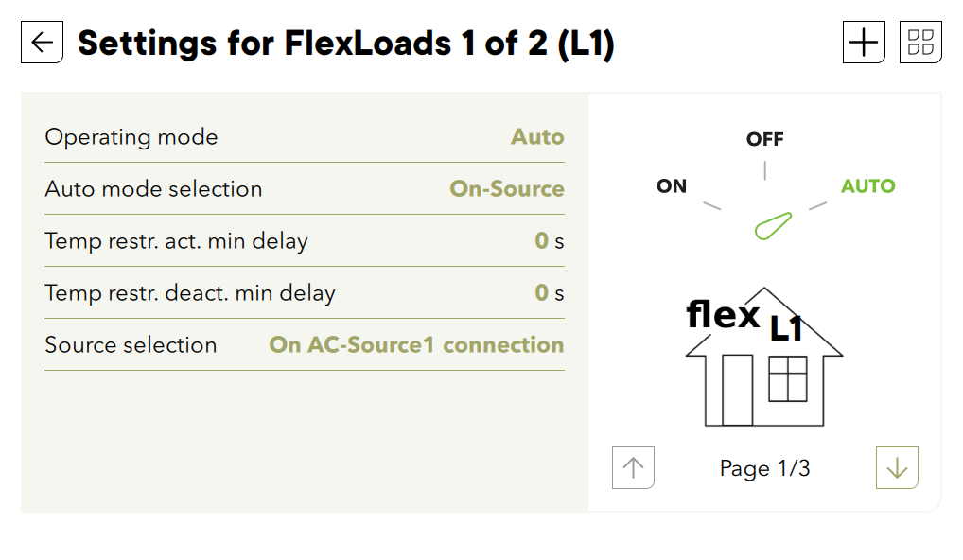Select the Operating mode row label
Viewport: 963px width, 560px height.
pyautogui.click(x=131, y=137)
